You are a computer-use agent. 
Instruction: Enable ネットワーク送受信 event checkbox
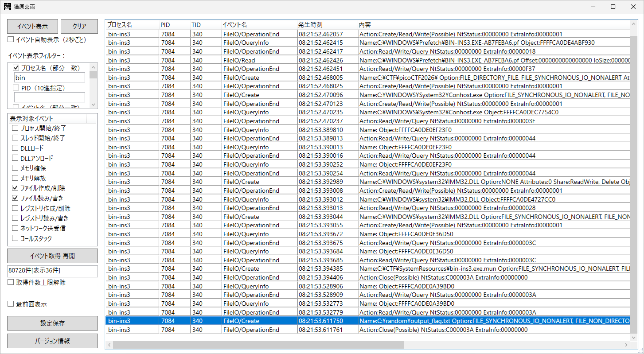coord(16,228)
